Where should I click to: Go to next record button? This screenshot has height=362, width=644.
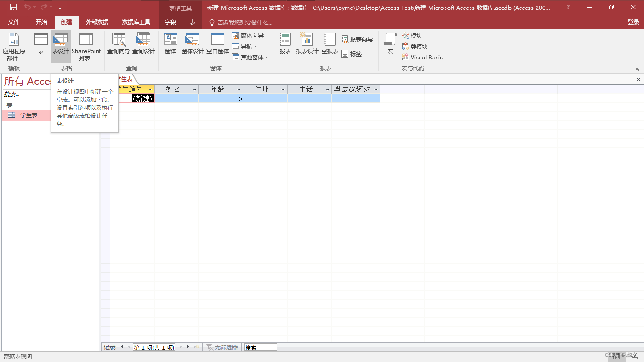(x=181, y=347)
